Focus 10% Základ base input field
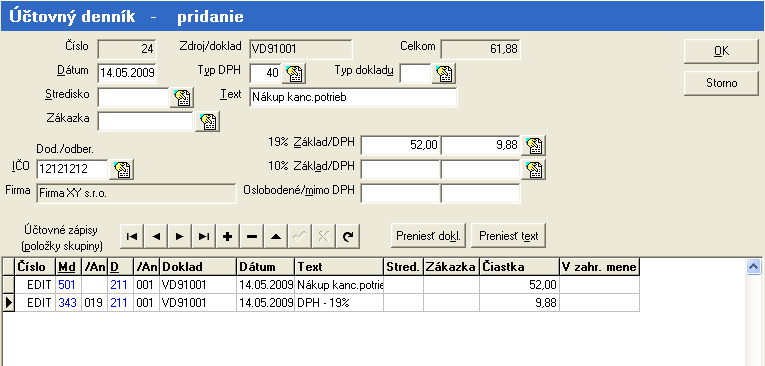The width and height of the screenshot is (765, 366). [400, 169]
